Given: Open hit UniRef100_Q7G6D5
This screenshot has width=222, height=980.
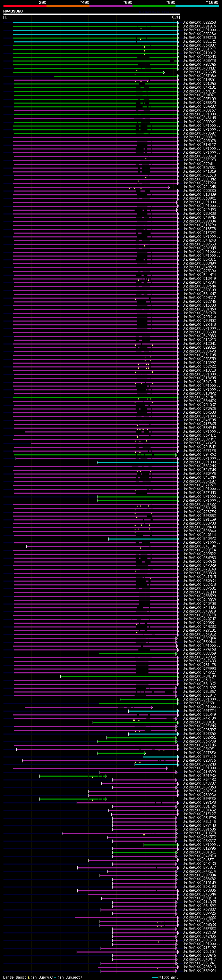Looking at the screenshot, I should coord(199,72).
